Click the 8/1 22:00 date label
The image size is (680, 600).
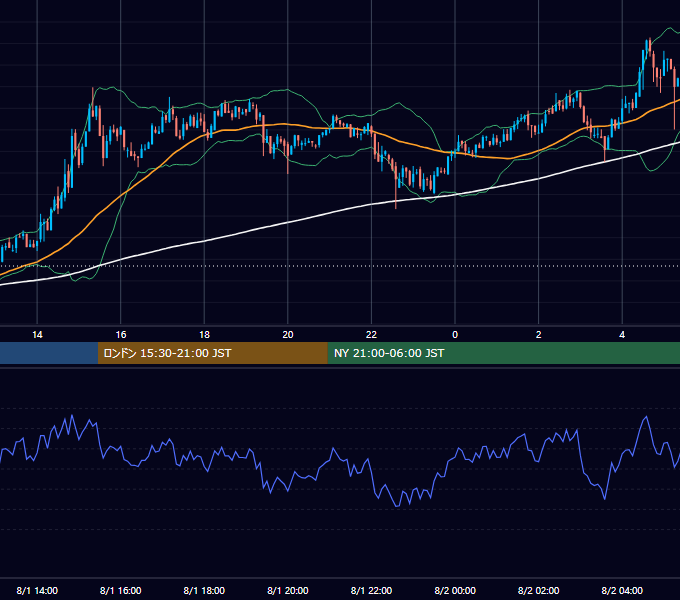(x=371, y=590)
